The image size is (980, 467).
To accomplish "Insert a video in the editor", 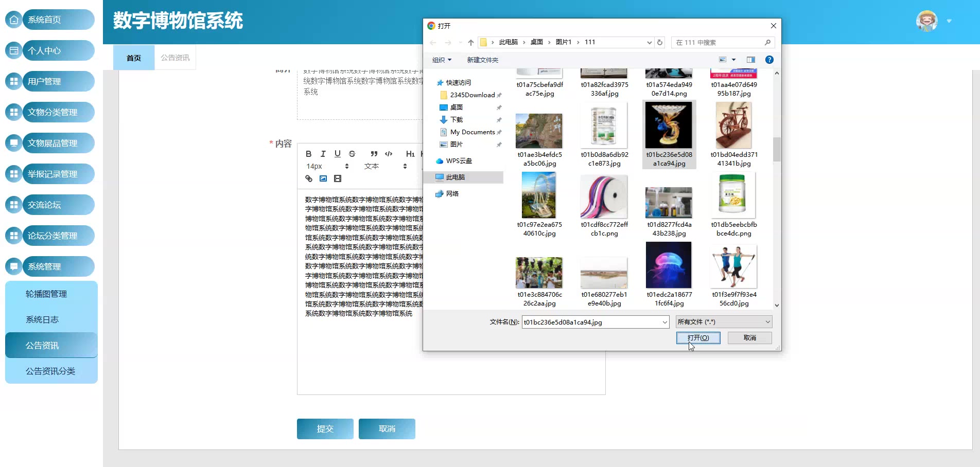I will click(338, 178).
